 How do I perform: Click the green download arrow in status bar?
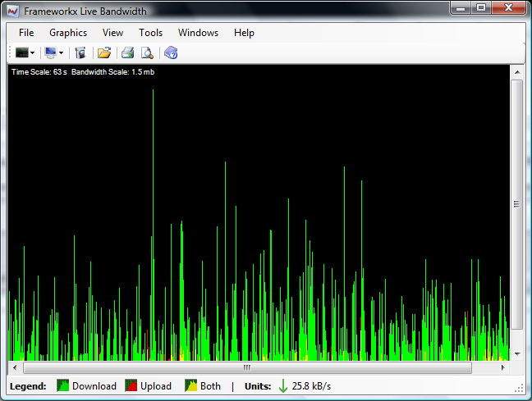click(x=283, y=386)
